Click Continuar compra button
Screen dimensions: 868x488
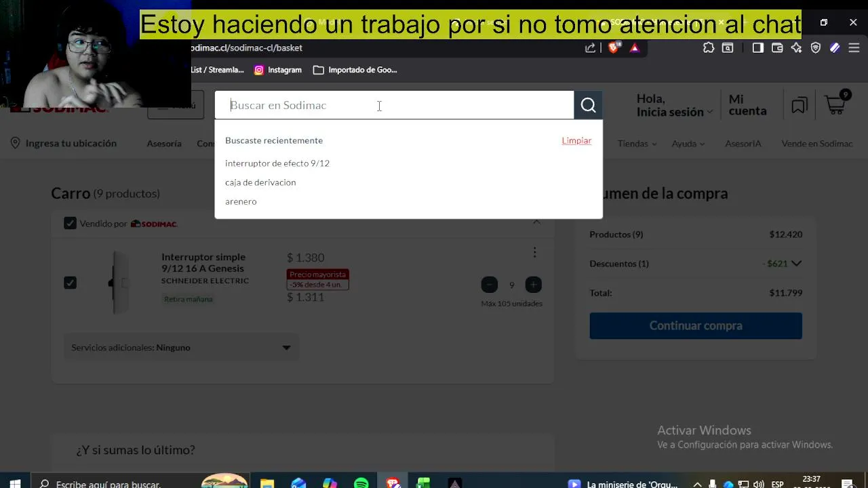tap(696, 326)
